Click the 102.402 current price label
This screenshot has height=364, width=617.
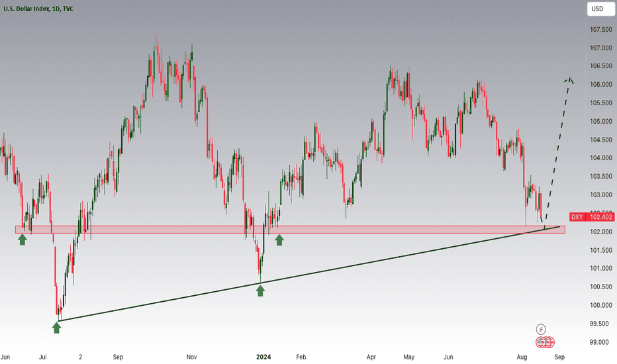pos(600,217)
